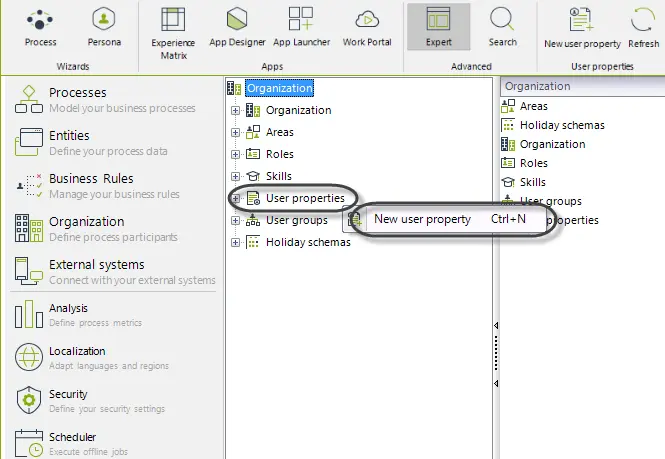
Task: Open the External systems module
Action: [115, 271]
